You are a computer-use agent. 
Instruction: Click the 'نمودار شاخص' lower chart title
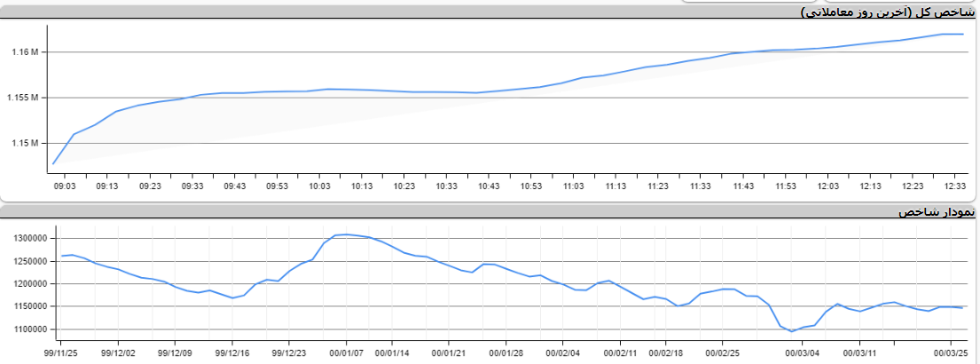pos(936,213)
